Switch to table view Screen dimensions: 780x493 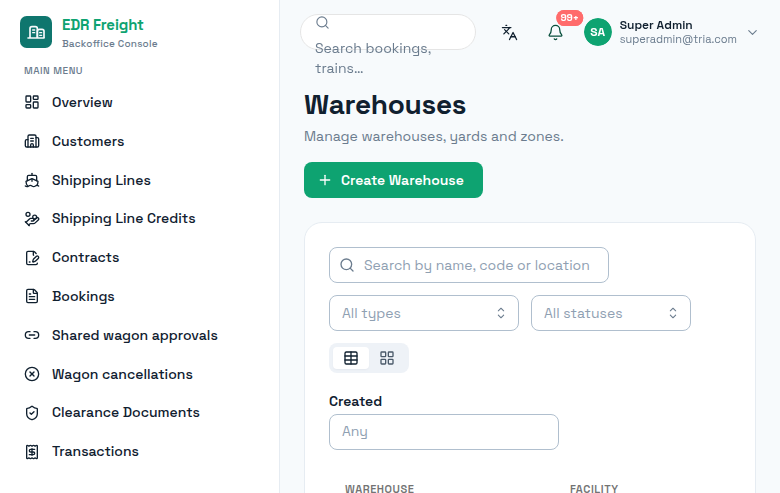tap(351, 358)
